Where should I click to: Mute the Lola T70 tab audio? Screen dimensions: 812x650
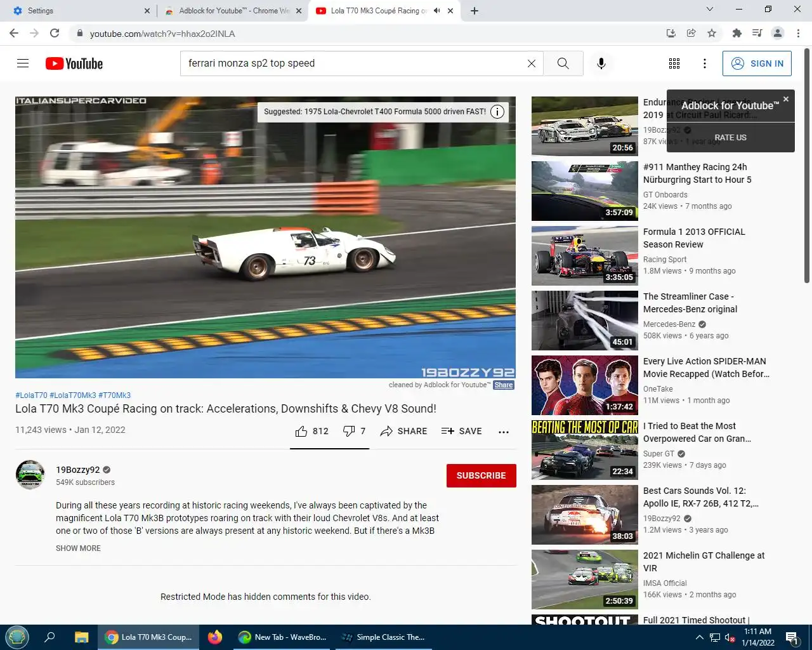tap(436, 11)
